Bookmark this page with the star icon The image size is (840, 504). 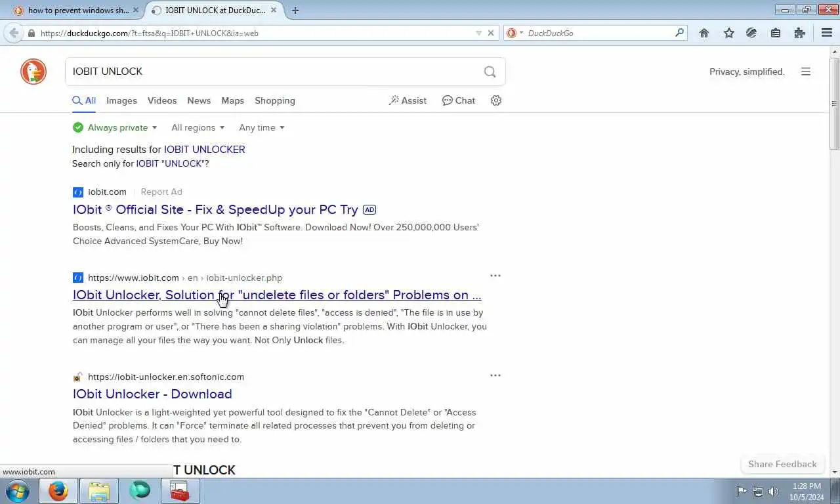point(728,33)
